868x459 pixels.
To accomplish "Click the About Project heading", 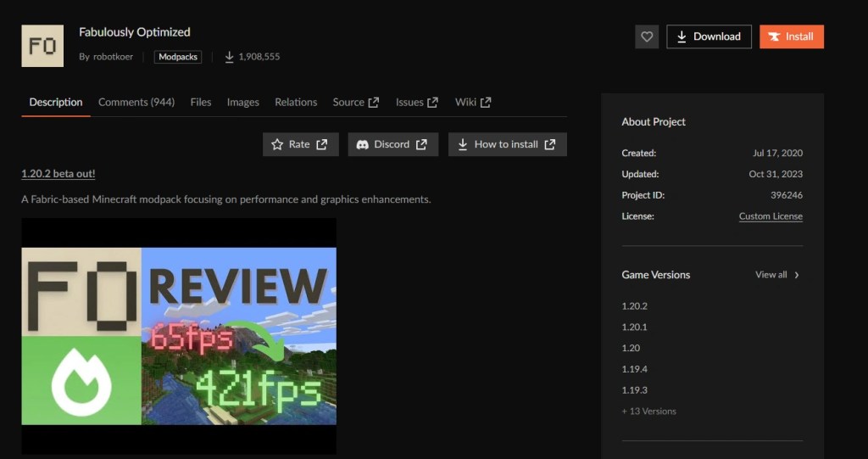I will point(654,122).
